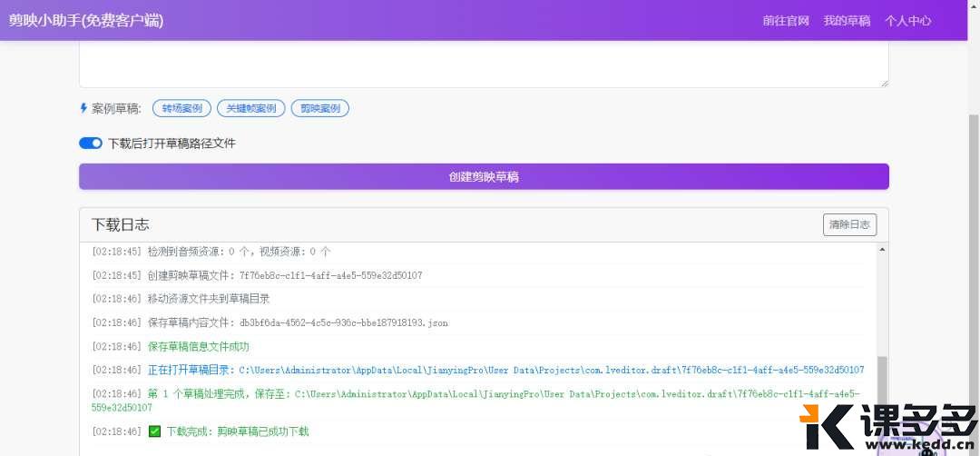The height and width of the screenshot is (456, 980).
Task: Click the 案例草稿 label
Action: tap(117, 108)
